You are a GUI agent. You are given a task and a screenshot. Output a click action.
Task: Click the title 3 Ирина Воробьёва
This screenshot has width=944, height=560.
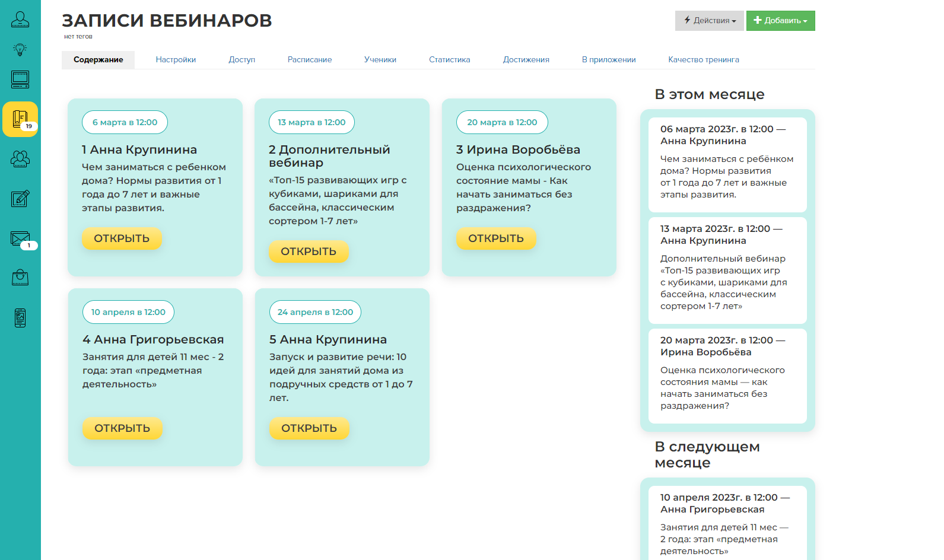coord(518,150)
